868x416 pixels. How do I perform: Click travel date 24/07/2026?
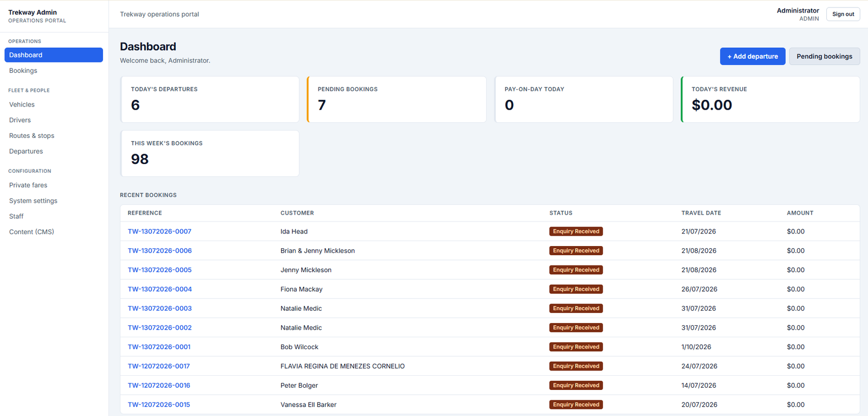(x=699, y=367)
